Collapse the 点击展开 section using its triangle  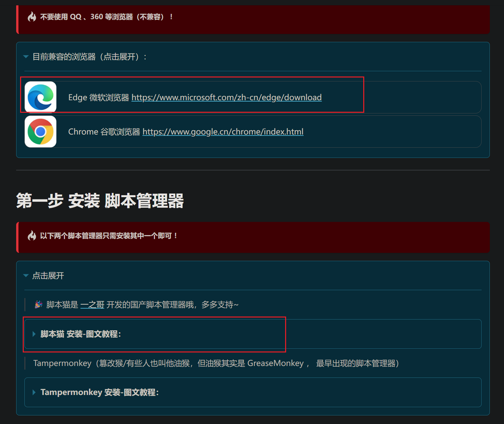[x=26, y=276]
